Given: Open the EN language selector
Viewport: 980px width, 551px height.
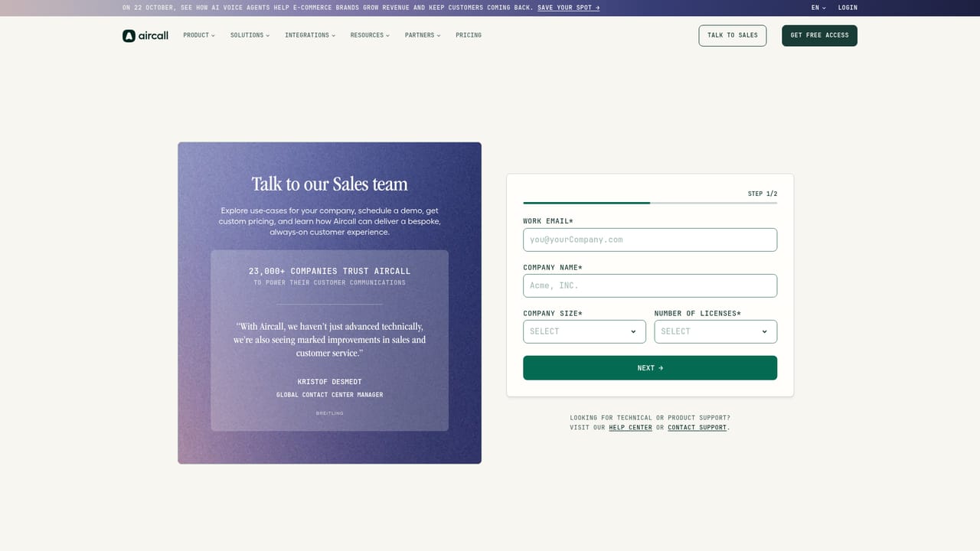Looking at the screenshot, I should pyautogui.click(x=818, y=8).
